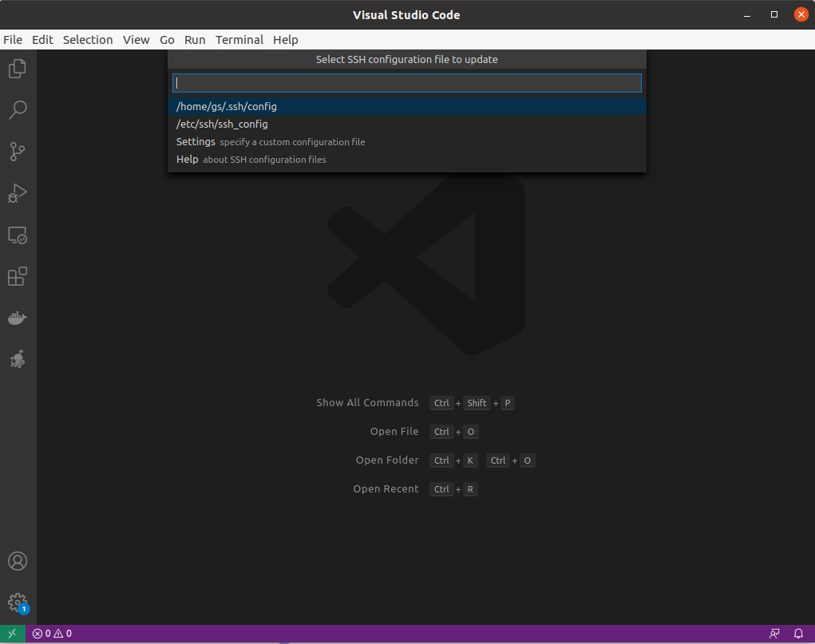The width and height of the screenshot is (815, 644).
Task: Open the Docker view
Action: (18, 318)
